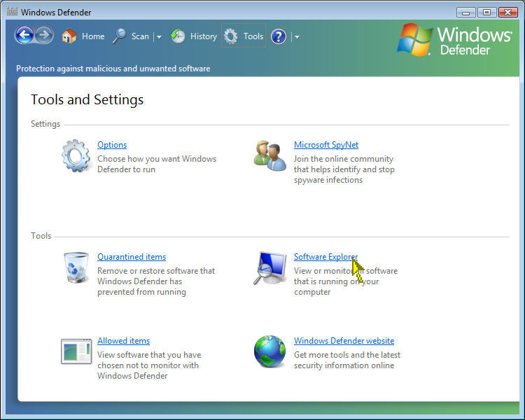Maximize the Windows Defender window
The height and width of the screenshot is (420, 525).
point(486,13)
